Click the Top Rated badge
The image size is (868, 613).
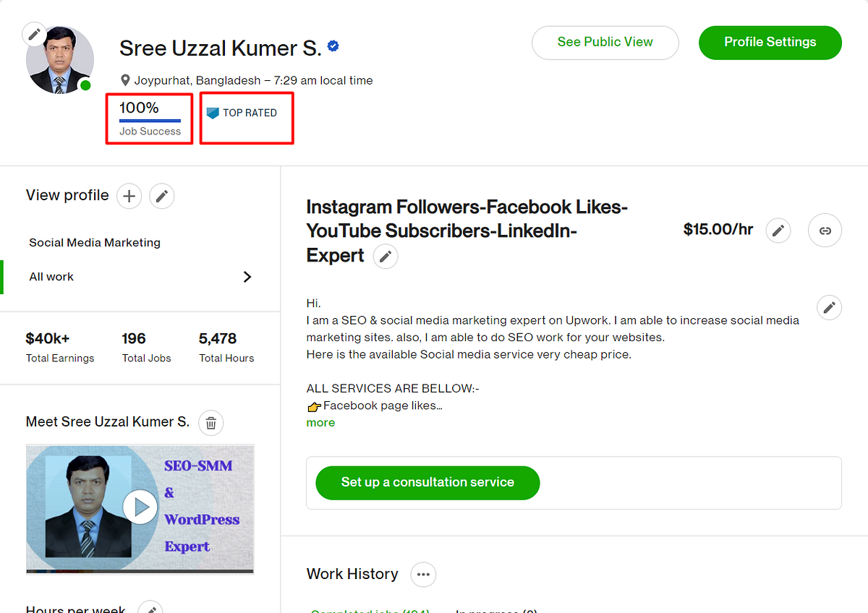point(246,113)
